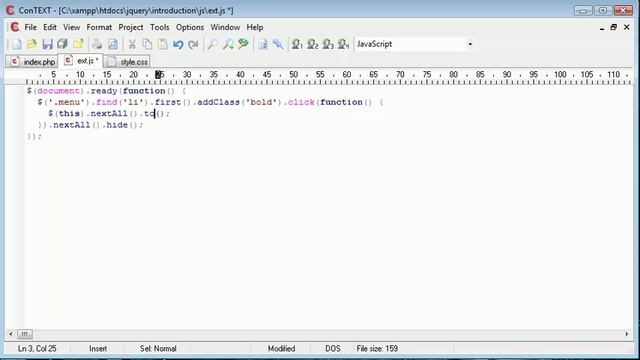The height and width of the screenshot is (360, 640).
Task: Click 'addClass' in the second code line
Action: click(218, 102)
